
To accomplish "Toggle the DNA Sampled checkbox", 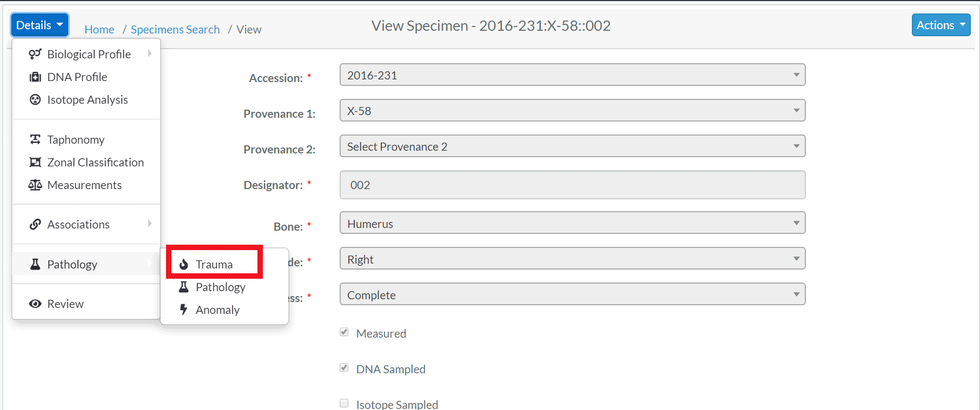I will coord(344,368).
